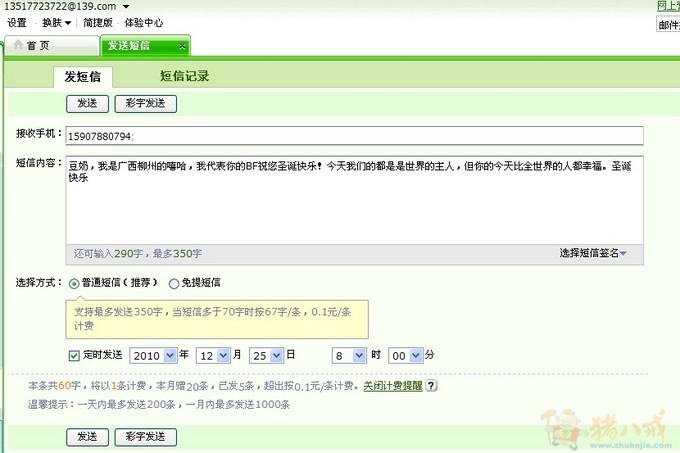Click the top 彩字发送 button
This screenshot has width=680, height=453.
[145, 104]
